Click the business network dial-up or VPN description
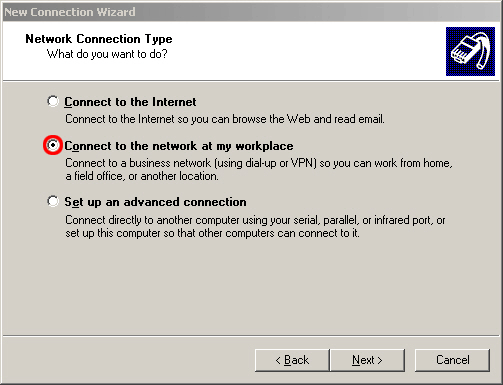The width and height of the screenshot is (503, 385). point(259,163)
